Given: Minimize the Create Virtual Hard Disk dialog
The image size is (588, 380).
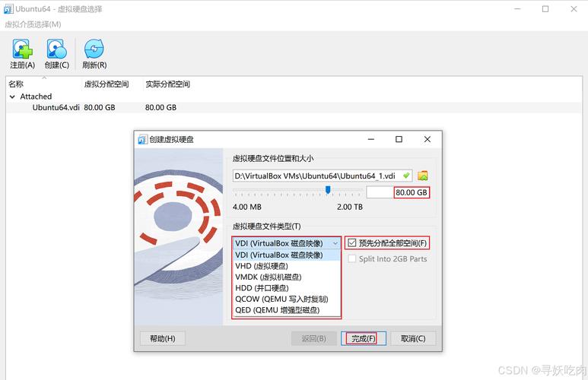Looking at the screenshot, I should [x=371, y=139].
